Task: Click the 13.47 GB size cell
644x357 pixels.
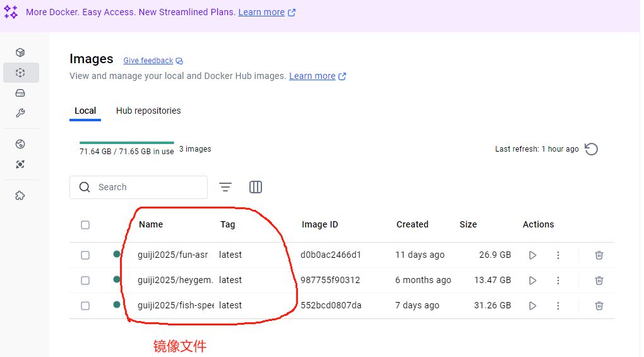Action: pyautogui.click(x=492, y=280)
